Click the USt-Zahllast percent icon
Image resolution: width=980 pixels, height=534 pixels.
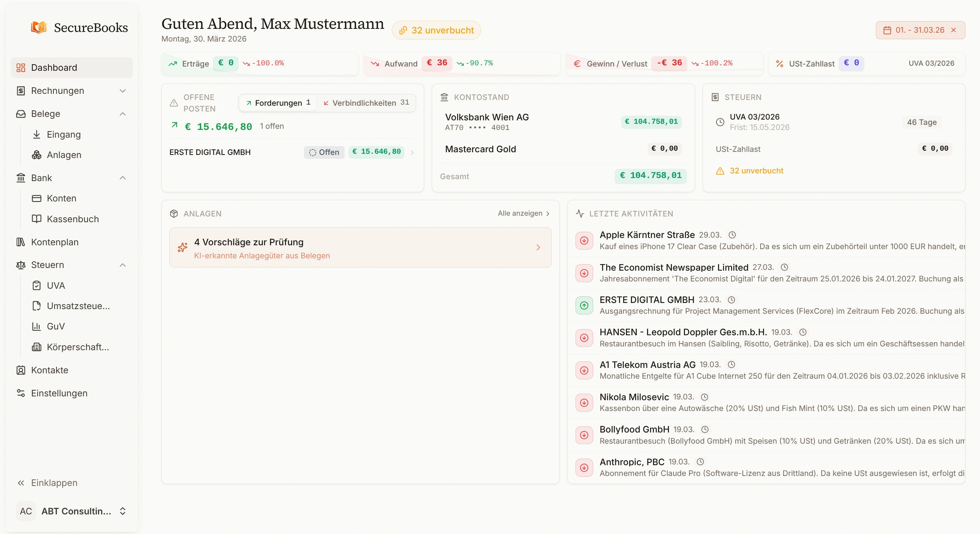779,64
